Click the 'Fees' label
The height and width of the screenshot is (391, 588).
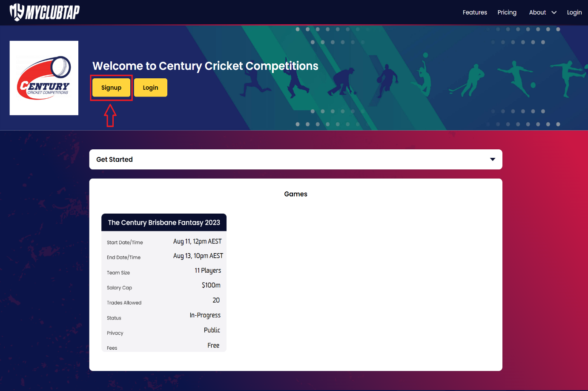[x=112, y=348]
